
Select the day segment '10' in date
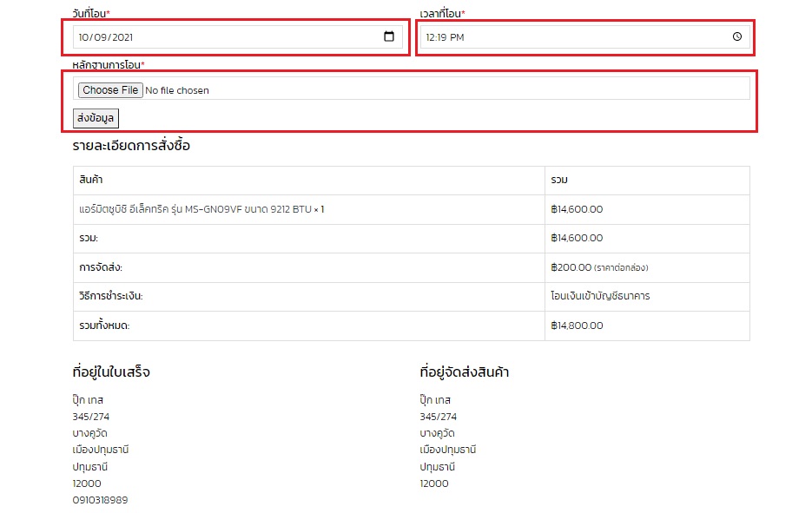(84, 37)
